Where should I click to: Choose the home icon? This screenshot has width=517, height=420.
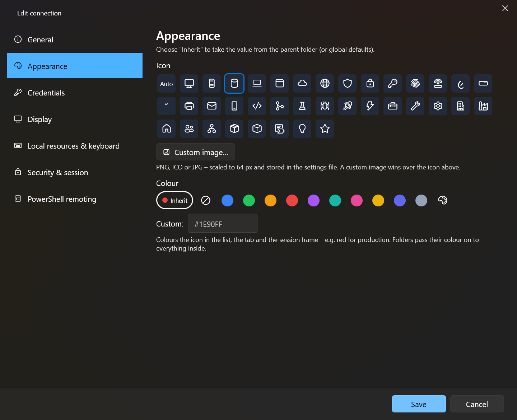167,129
